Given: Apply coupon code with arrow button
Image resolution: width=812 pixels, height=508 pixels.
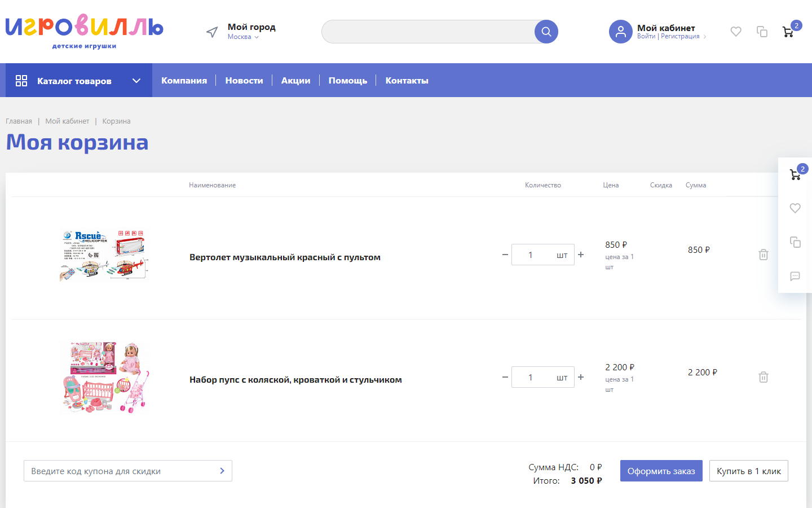Looking at the screenshot, I should click(222, 471).
